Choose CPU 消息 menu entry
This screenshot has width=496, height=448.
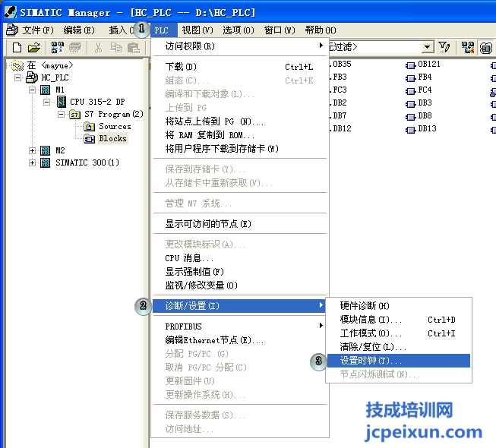coord(240,258)
